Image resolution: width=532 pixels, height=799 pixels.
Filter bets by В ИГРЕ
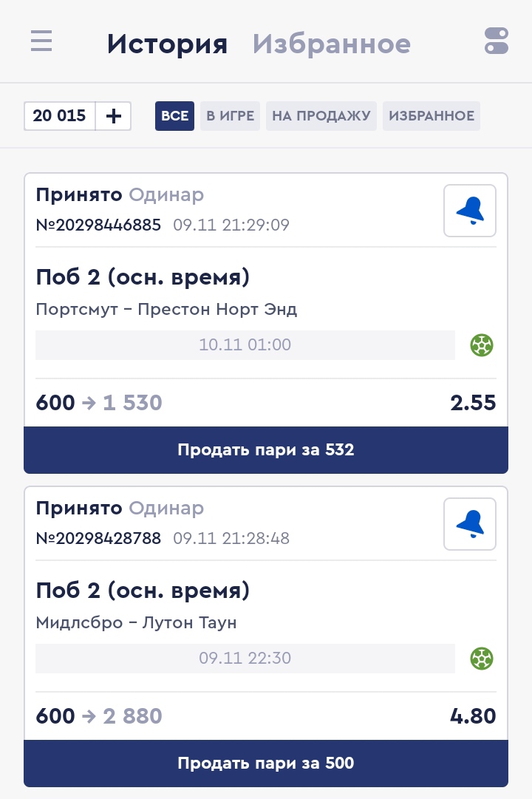230,116
